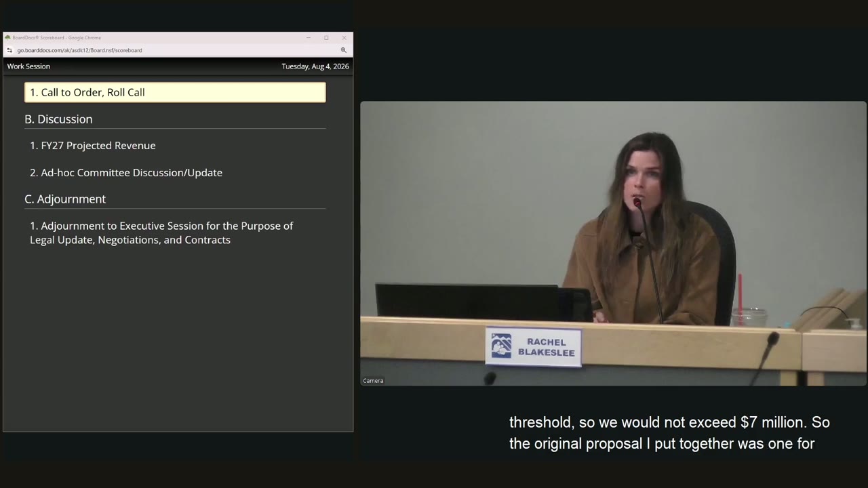Select the Call to Order, Roll Call item
The image size is (868, 488).
pyautogui.click(x=175, y=92)
